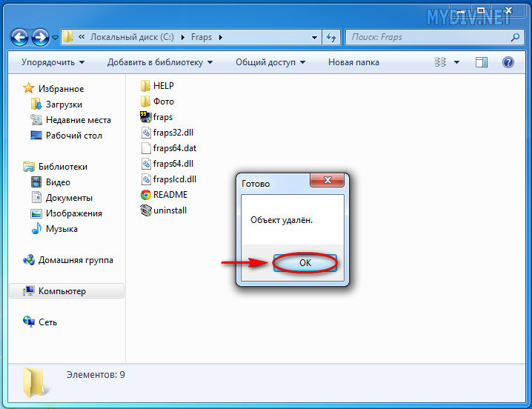Open Упорядочить menu

click(53, 62)
